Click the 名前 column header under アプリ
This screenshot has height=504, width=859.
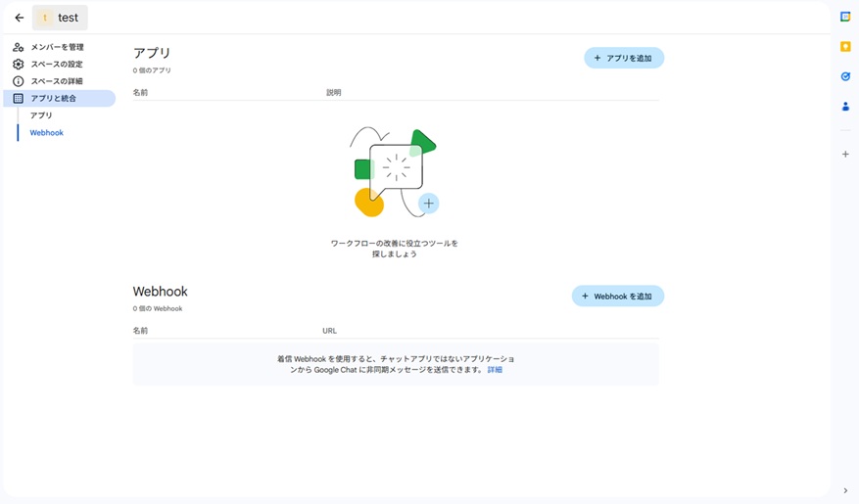pos(140,93)
